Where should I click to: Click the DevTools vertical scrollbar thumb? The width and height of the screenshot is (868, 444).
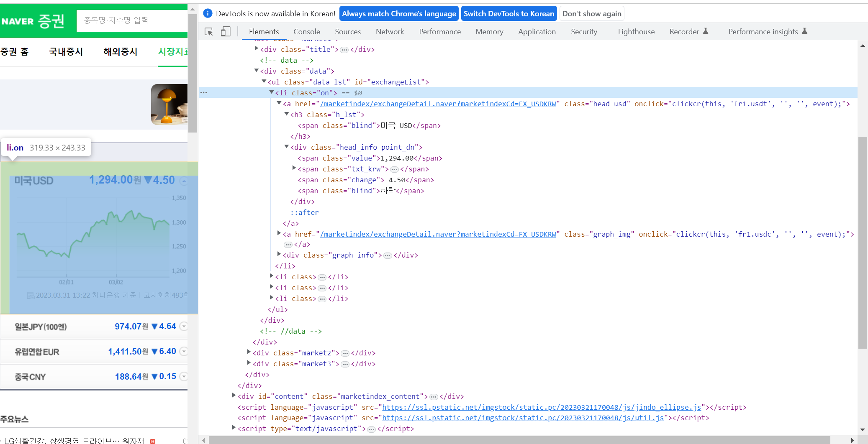pyautogui.click(x=863, y=242)
